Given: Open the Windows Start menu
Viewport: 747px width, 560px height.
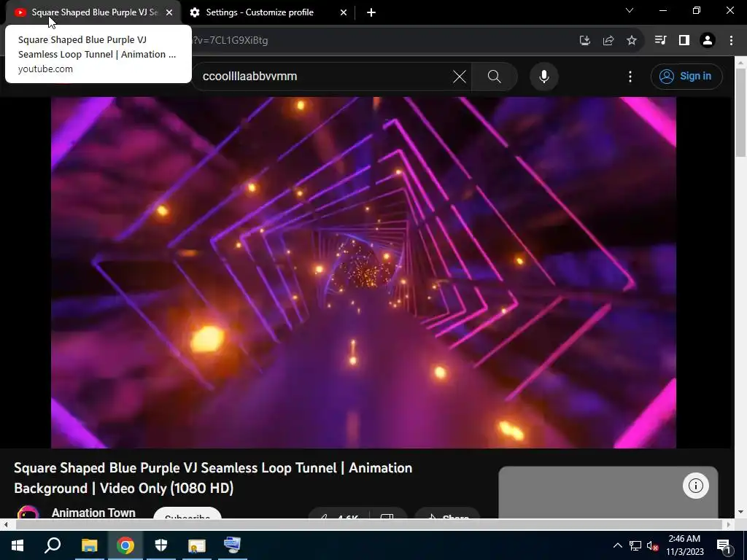Looking at the screenshot, I should [18, 545].
